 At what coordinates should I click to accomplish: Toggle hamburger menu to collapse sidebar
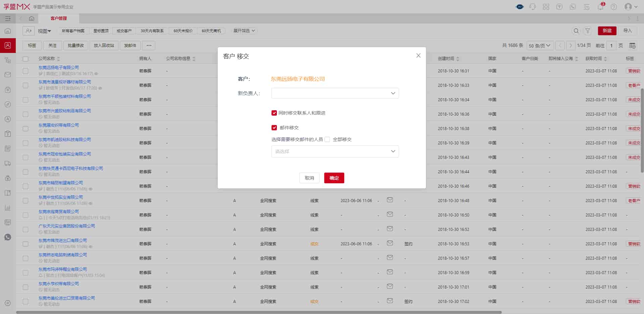[x=8, y=18]
